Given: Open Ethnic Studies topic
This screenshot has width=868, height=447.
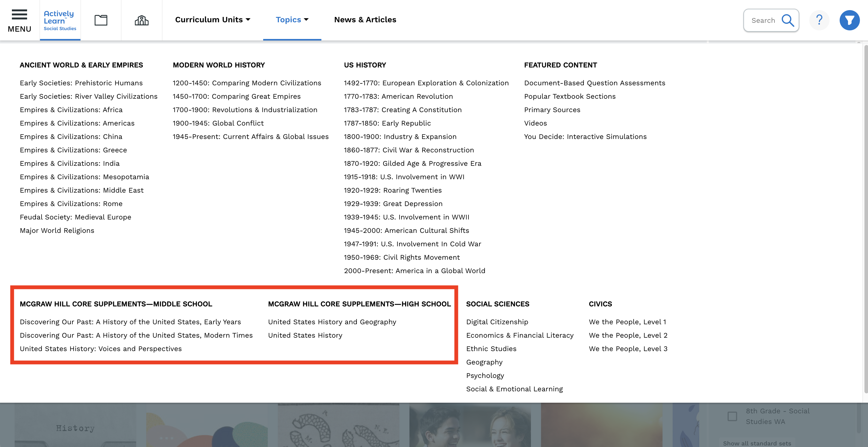Looking at the screenshot, I should click(x=491, y=349).
